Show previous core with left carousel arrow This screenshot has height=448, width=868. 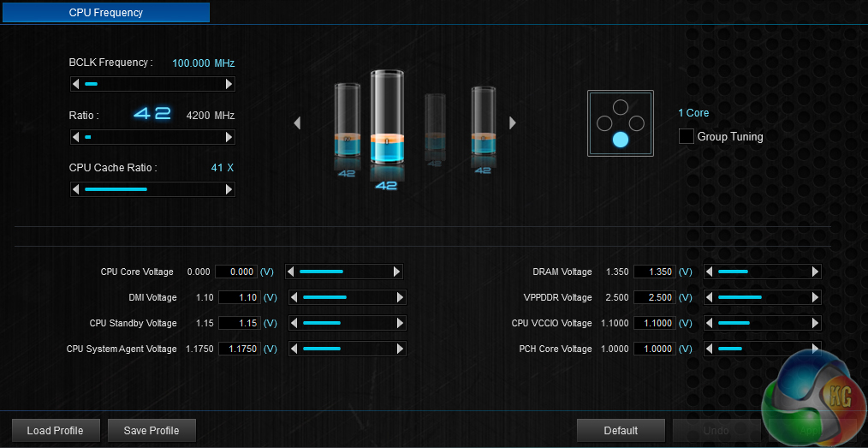(x=297, y=123)
